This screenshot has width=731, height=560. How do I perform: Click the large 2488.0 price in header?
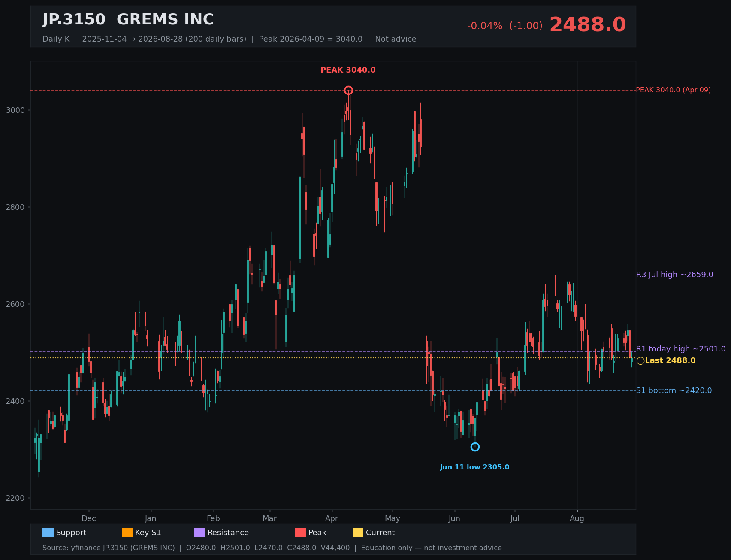pyautogui.click(x=588, y=25)
